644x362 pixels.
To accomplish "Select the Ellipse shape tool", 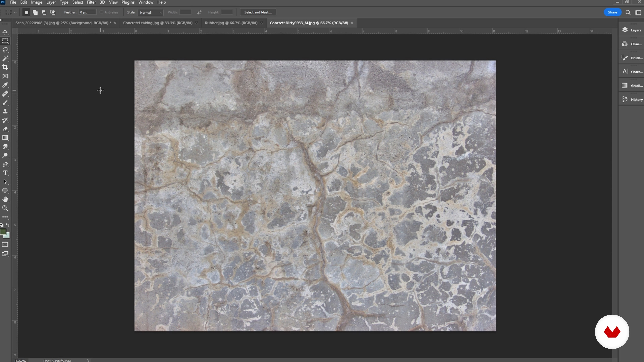I will coord(5,191).
